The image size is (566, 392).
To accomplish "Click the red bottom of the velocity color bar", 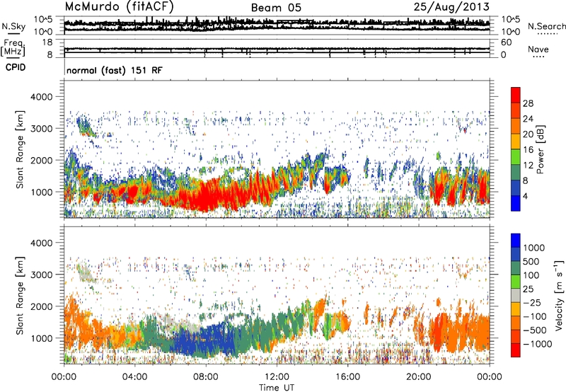I will (516, 350).
